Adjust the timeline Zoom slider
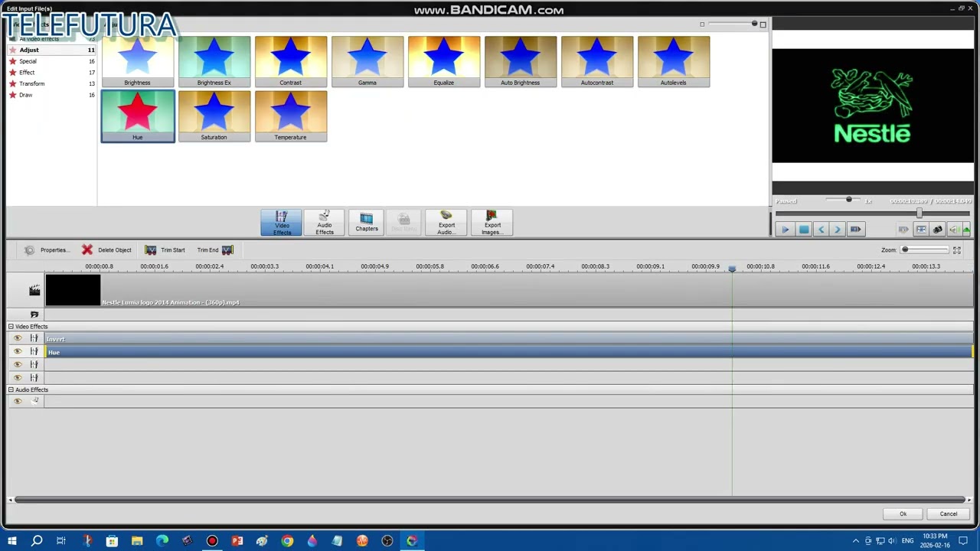The width and height of the screenshot is (980, 551). pyautogui.click(x=923, y=249)
